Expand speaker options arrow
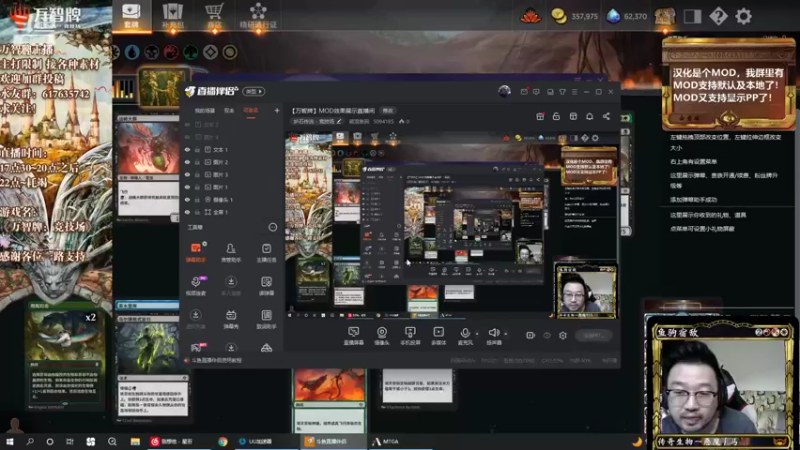The image size is (800, 450). [506, 334]
